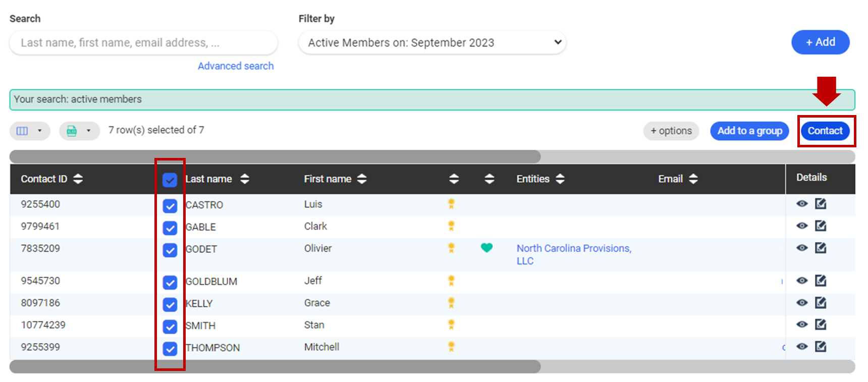
Task: Uncheck the select-all header checkbox
Action: [170, 180]
